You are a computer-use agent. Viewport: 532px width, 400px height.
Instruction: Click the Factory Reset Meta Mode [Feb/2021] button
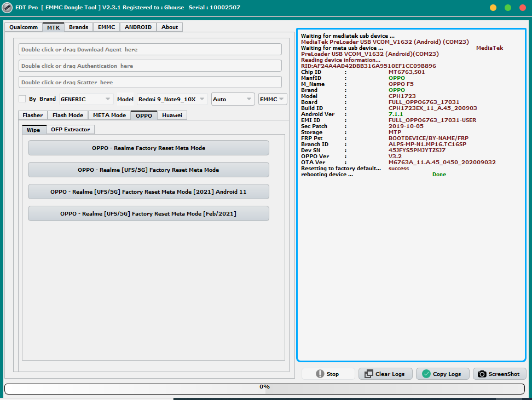tap(148, 213)
